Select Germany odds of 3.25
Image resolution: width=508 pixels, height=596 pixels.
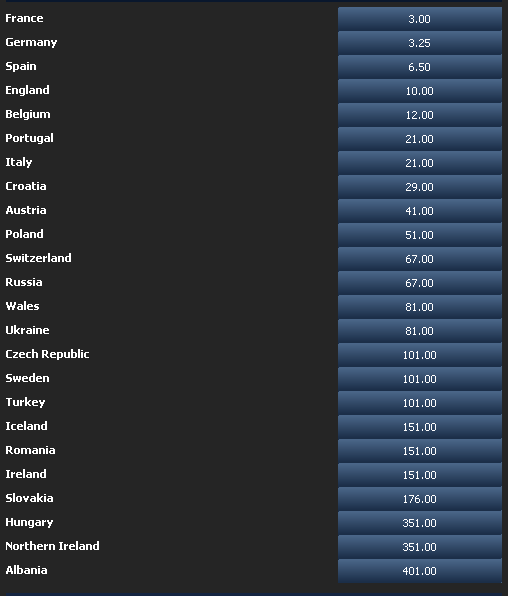(x=420, y=43)
